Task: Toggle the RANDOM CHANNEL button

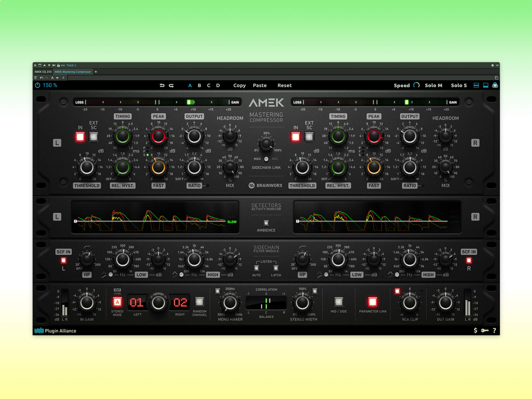Action: tap(199, 302)
